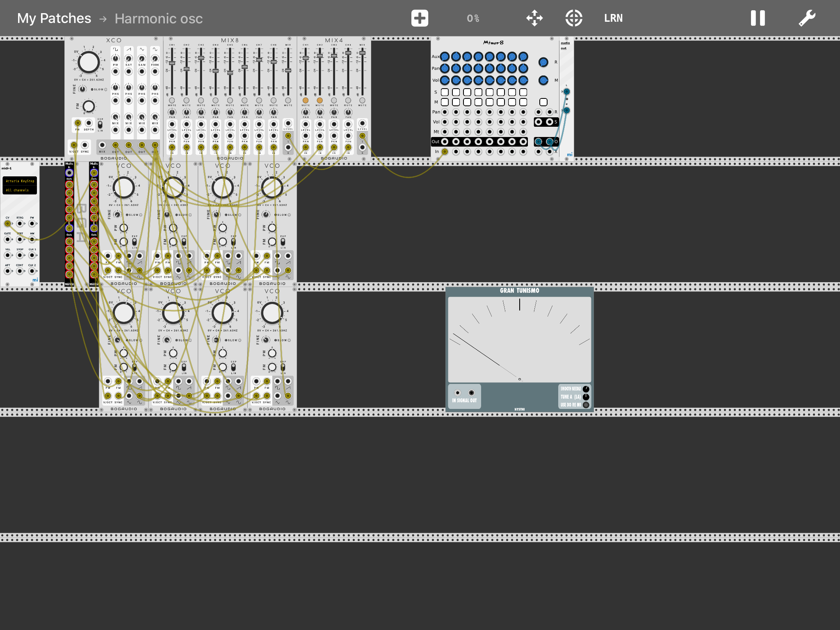The width and height of the screenshot is (840, 630).
Task: Toggle Mixer-8 channel 1 mute box
Action: pyautogui.click(x=445, y=102)
